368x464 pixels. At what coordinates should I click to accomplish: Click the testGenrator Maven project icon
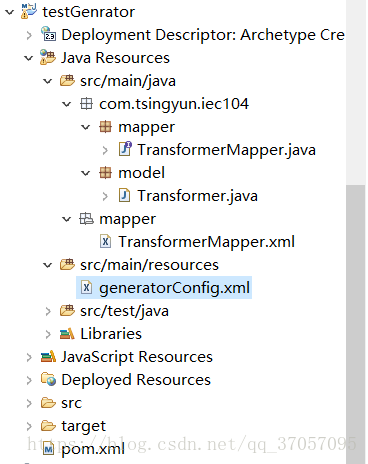29,11
